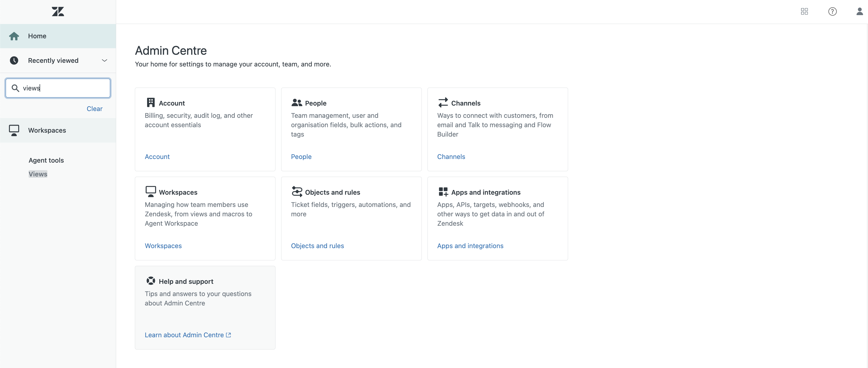
Task: Click the search magnifier icon
Action: [15, 88]
